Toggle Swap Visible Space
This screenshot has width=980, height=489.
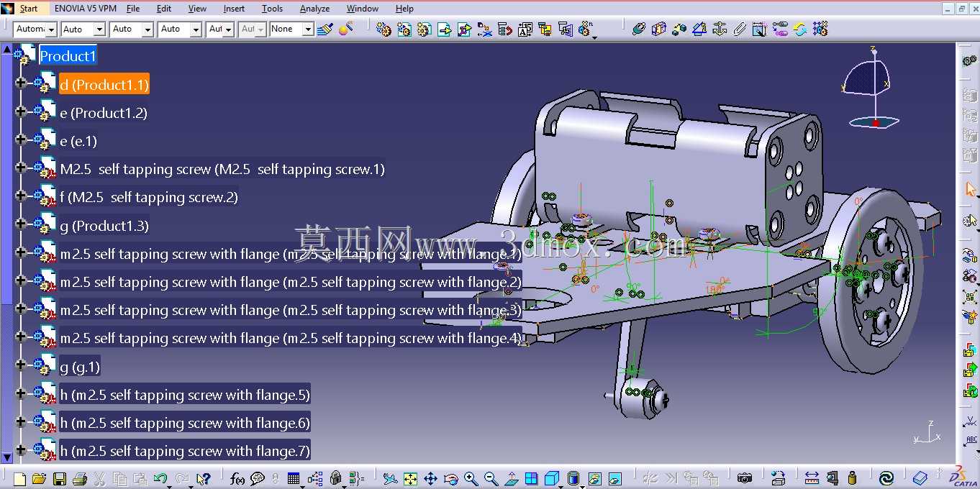coord(614,478)
